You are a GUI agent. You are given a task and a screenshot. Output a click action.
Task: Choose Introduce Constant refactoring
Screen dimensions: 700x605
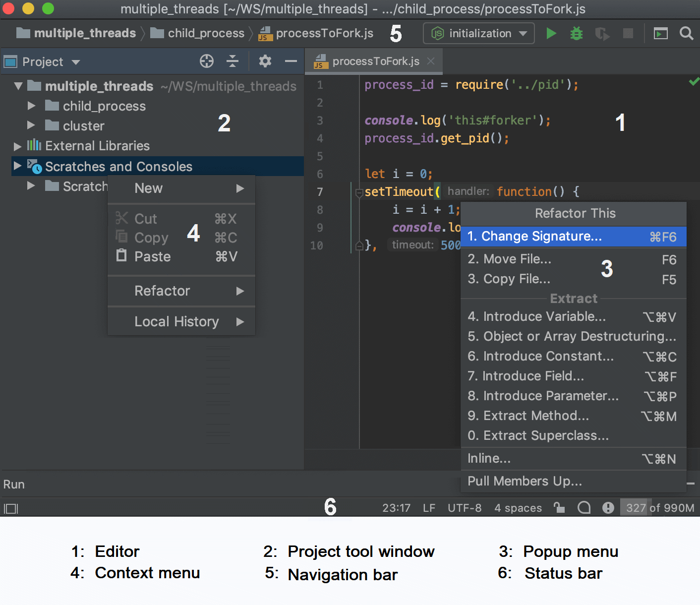point(574,357)
